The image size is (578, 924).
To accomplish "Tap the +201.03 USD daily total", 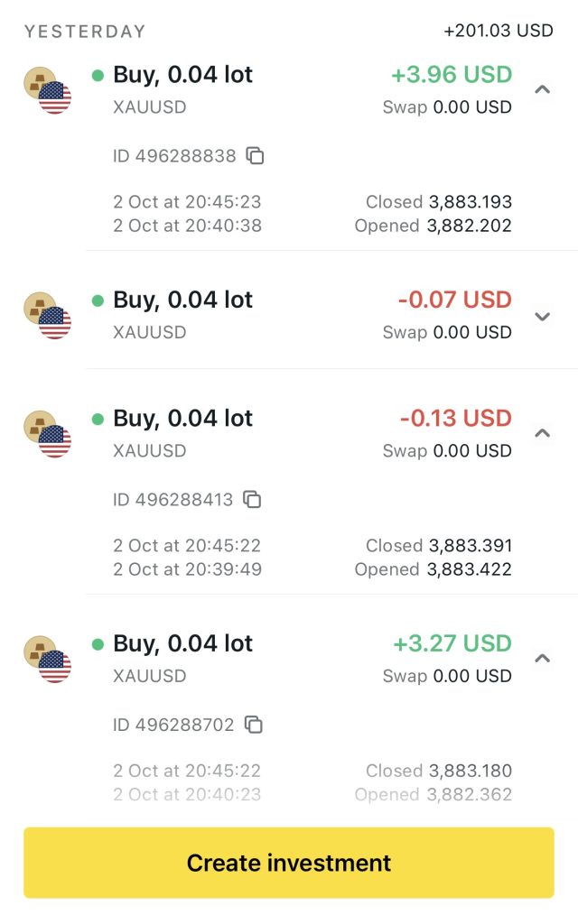I will pyautogui.click(x=498, y=31).
